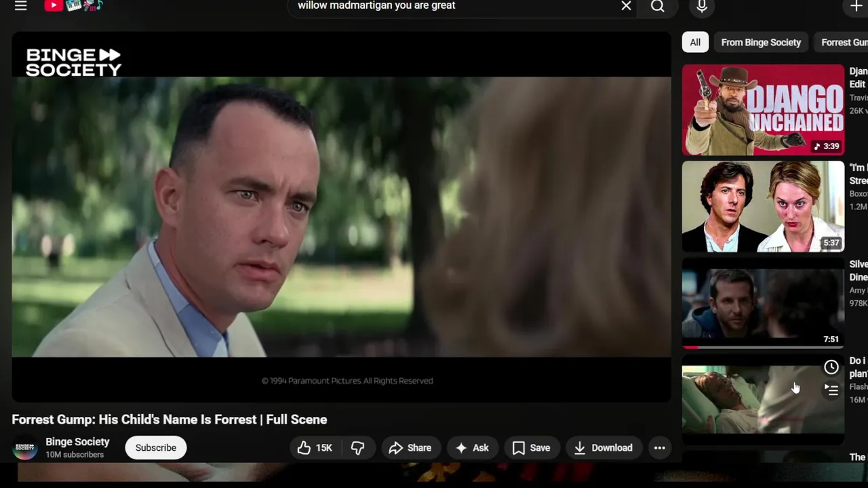This screenshot has width=868, height=488.
Task: Clear the search box text
Action: [x=626, y=6]
